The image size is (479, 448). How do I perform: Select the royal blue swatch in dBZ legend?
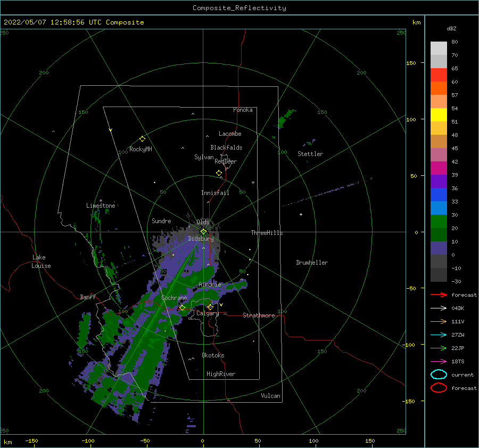click(x=439, y=194)
